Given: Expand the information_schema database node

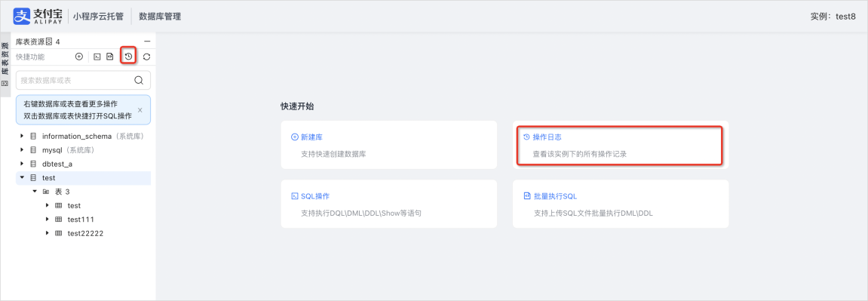Looking at the screenshot, I should tap(22, 136).
